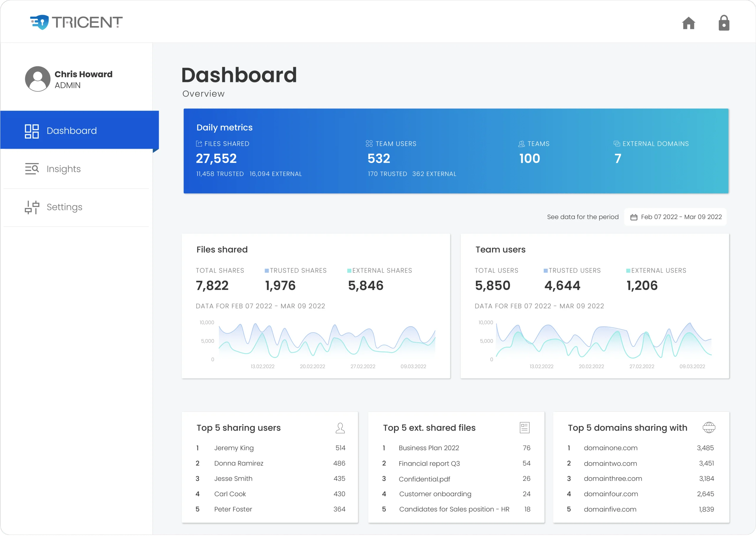The width and height of the screenshot is (756, 536).
Task: Open the Settings menu item
Action: tap(76, 207)
